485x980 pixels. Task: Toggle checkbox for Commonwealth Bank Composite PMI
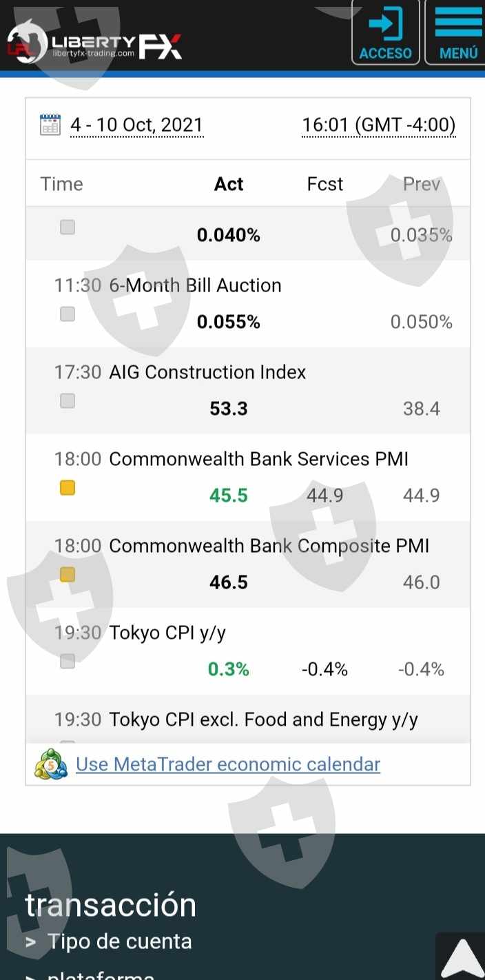[x=68, y=575]
